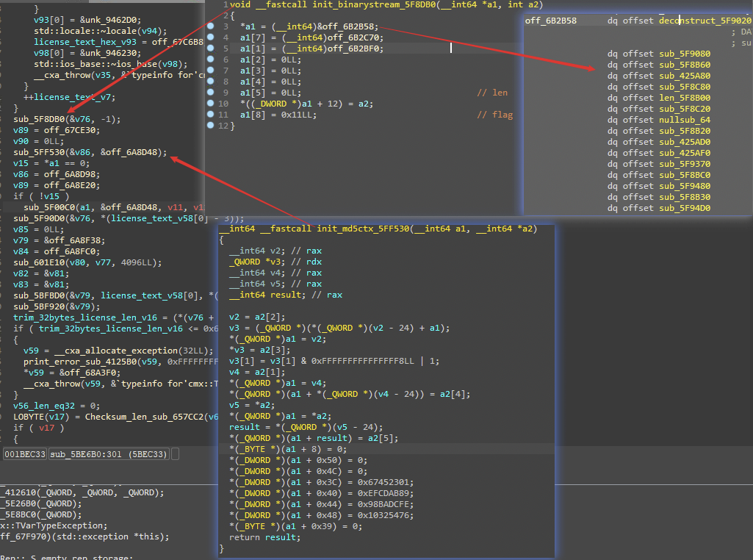Screen dimensions: 753x560
Task: Toggle breakpoint dot on highlighted line 5
Action: point(211,49)
